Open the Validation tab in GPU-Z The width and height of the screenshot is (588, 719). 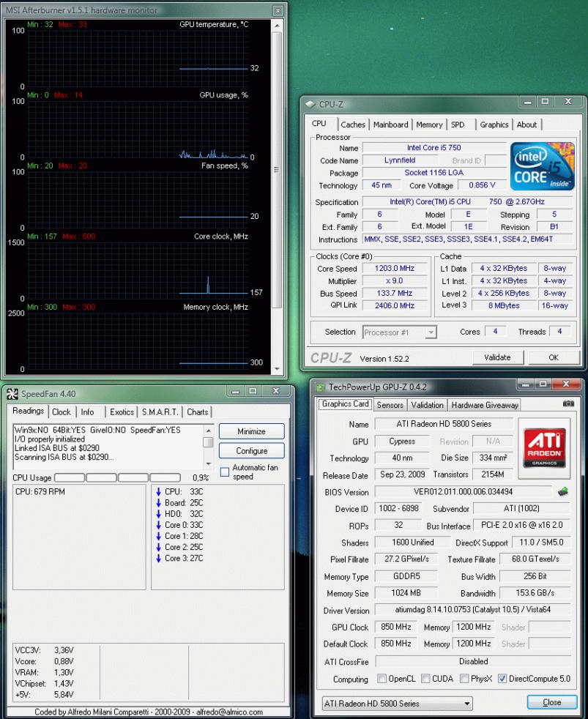[427, 405]
